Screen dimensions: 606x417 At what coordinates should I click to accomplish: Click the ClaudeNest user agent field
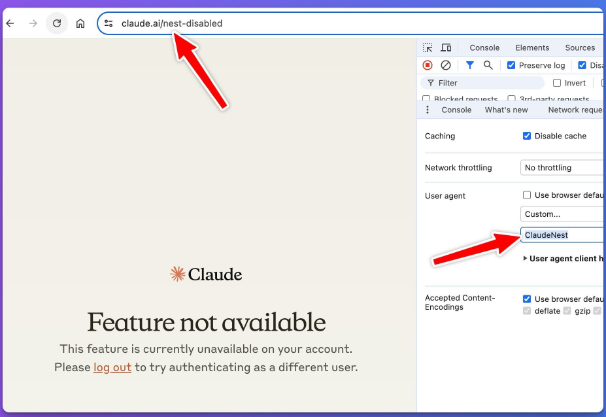562,235
